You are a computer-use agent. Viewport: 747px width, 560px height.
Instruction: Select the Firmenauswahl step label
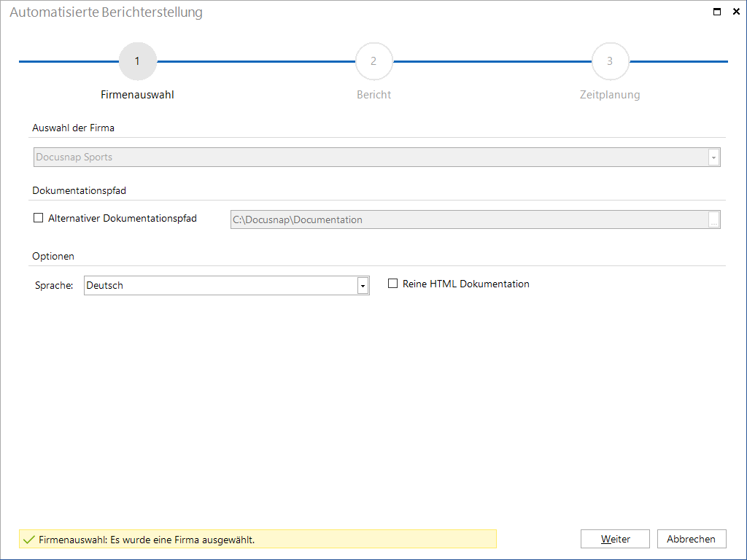[x=137, y=95]
